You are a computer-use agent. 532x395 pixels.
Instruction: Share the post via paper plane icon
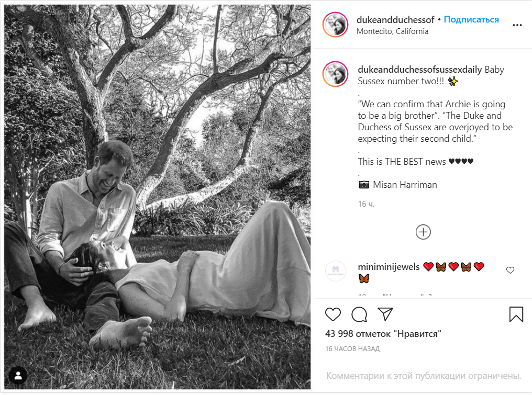pyautogui.click(x=385, y=314)
